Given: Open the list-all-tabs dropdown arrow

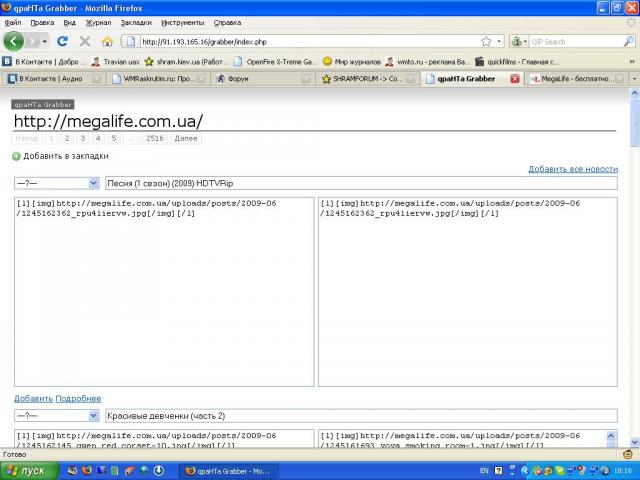Looking at the screenshot, I should click(x=634, y=78).
